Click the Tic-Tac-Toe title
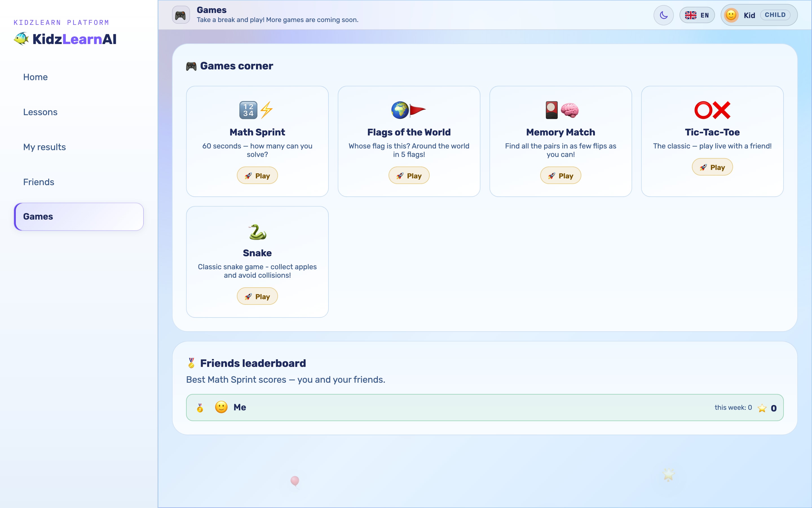 (712, 132)
